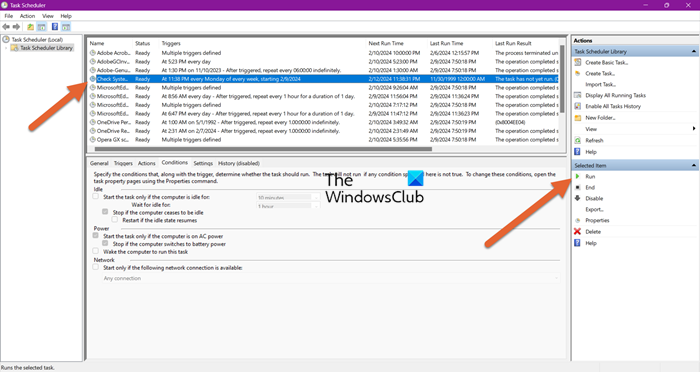Click the Show/Hide Console Tree toolbar icon

(x=42, y=27)
